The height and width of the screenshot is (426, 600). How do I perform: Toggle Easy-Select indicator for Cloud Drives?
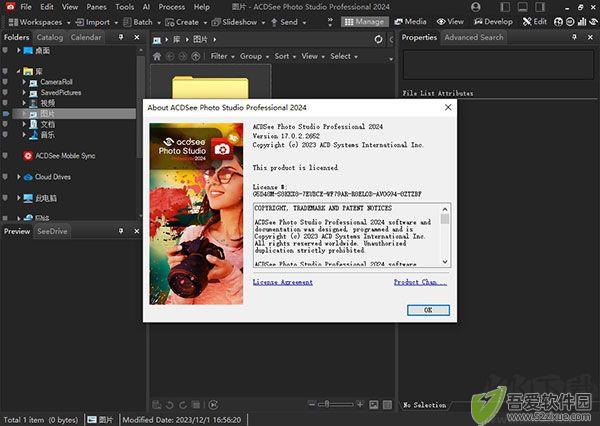[x=5, y=177]
